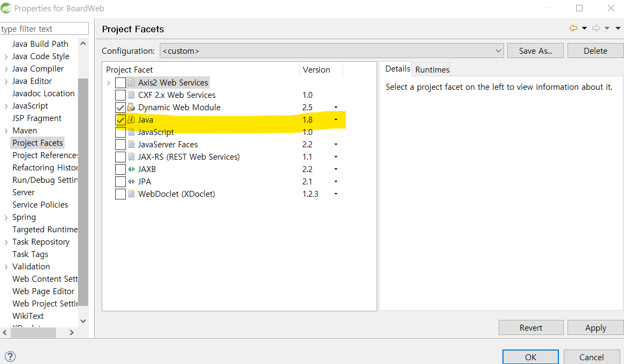The height and width of the screenshot is (364, 624).
Task: Select Java Build Path in sidebar
Action: pos(40,44)
